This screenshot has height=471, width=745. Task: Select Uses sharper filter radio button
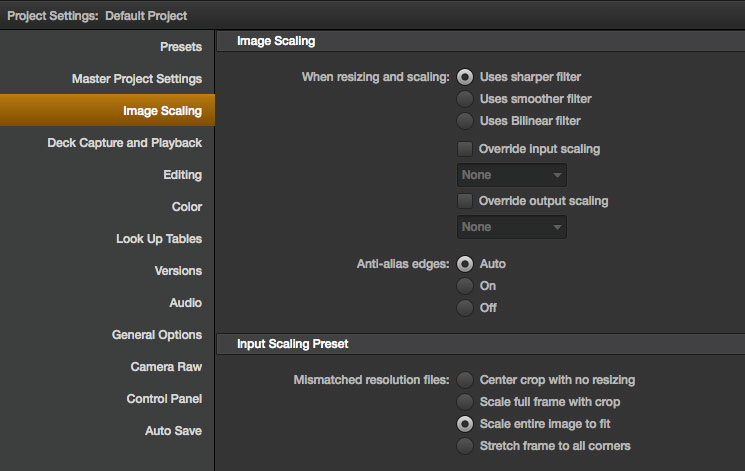465,77
